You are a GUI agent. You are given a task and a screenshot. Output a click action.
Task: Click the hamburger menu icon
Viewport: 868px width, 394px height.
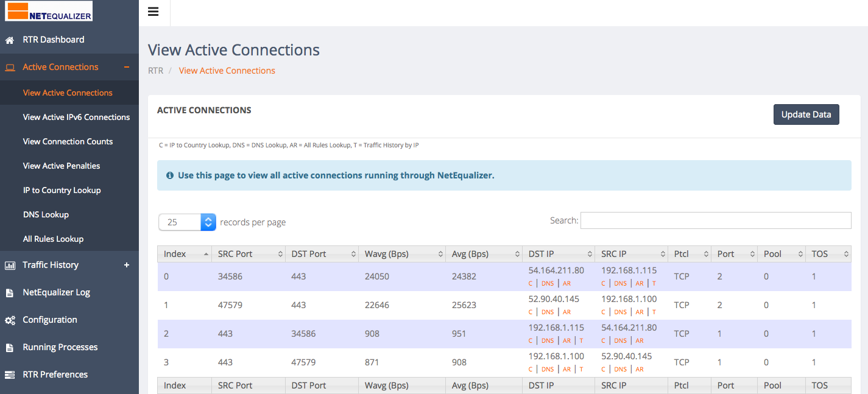tap(153, 12)
